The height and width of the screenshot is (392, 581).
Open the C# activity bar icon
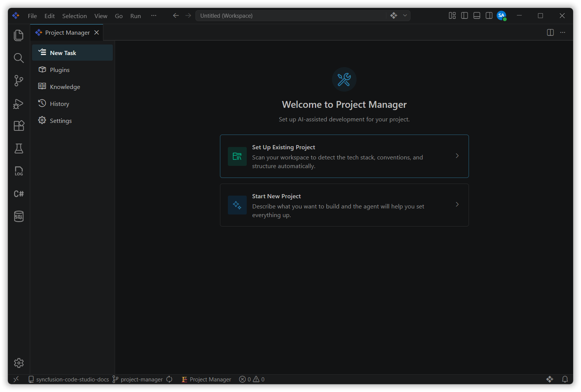pos(18,194)
